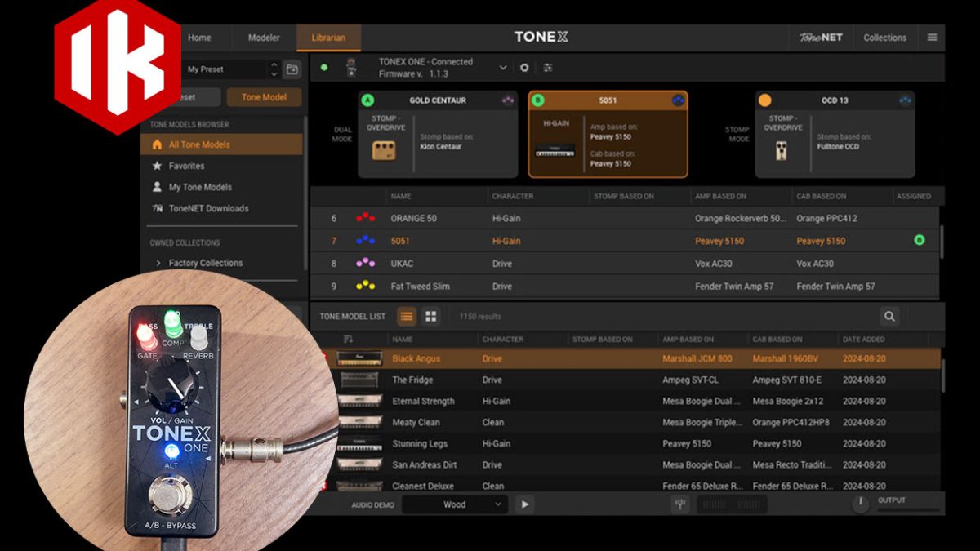Select Fat Tweed Slim preset row

[625, 286]
